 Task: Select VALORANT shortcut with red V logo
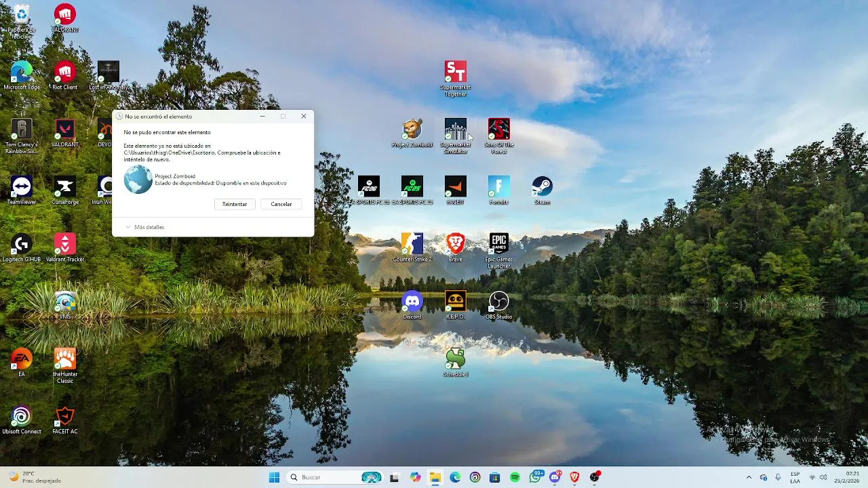pyautogui.click(x=65, y=133)
